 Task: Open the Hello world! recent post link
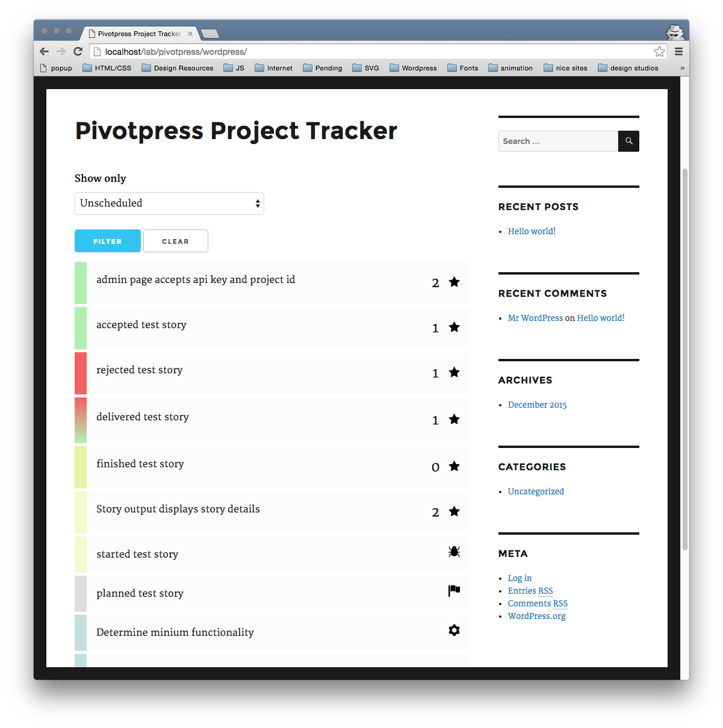point(532,231)
